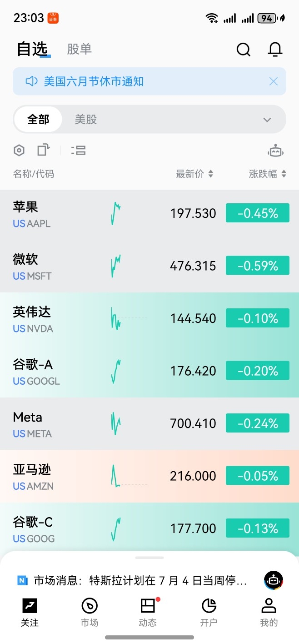The image size is (299, 644).
Task: Open the 英伟达 NVDA stock row
Action: coord(149,318)
